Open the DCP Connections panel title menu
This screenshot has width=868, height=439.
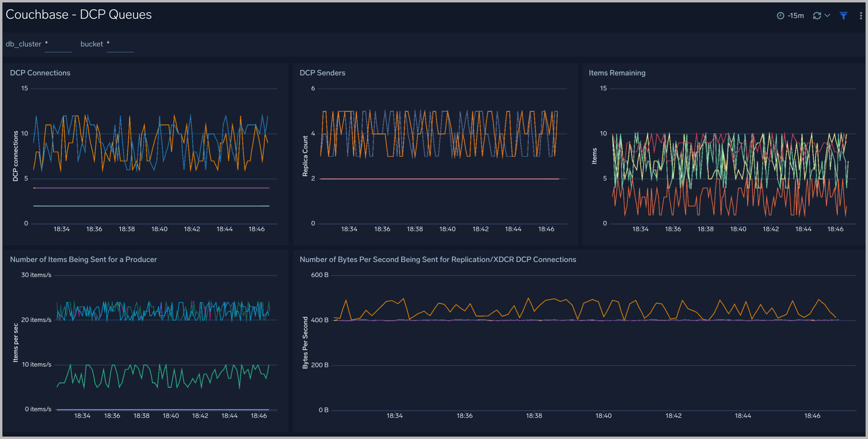[40, 72]
